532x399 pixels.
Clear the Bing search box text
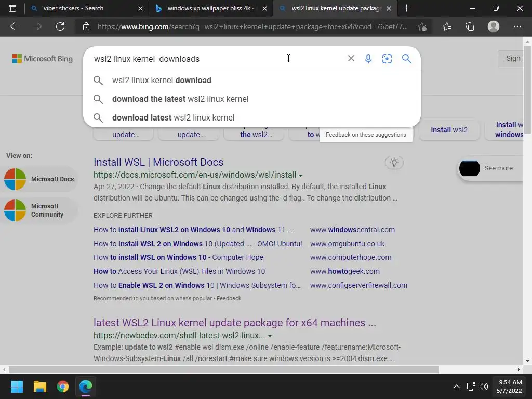click(x=351, y=58)
